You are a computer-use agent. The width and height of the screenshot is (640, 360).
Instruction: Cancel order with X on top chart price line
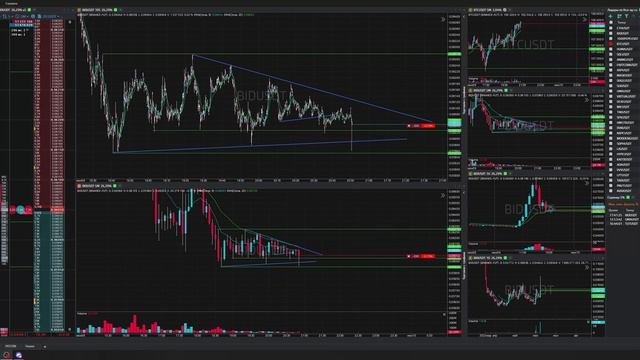click(x=409, y=126)
